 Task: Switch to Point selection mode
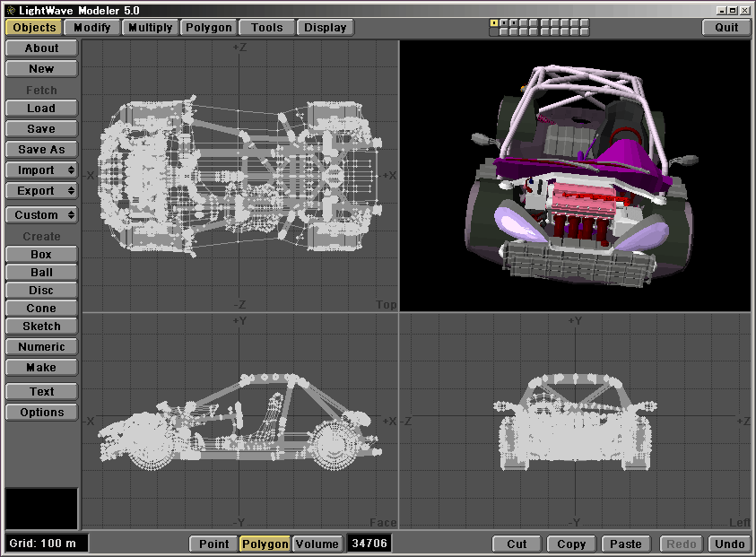[x=213, y=544]
